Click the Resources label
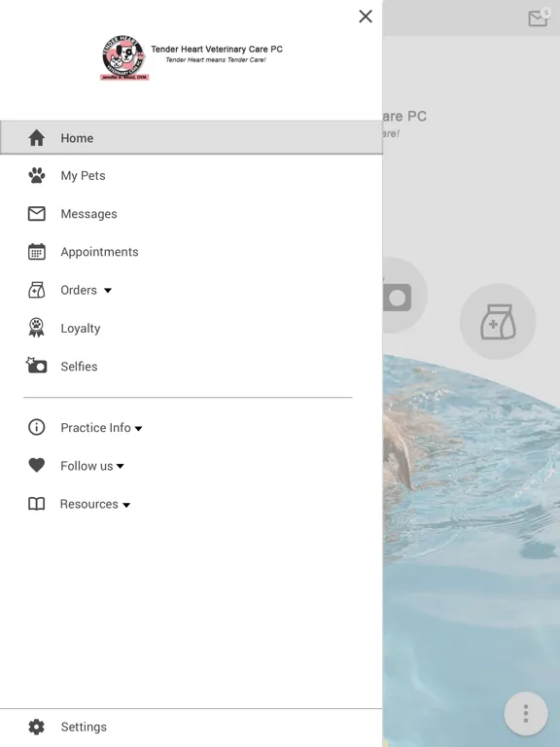Screen dimensions: 560x747 pos(89,504)
